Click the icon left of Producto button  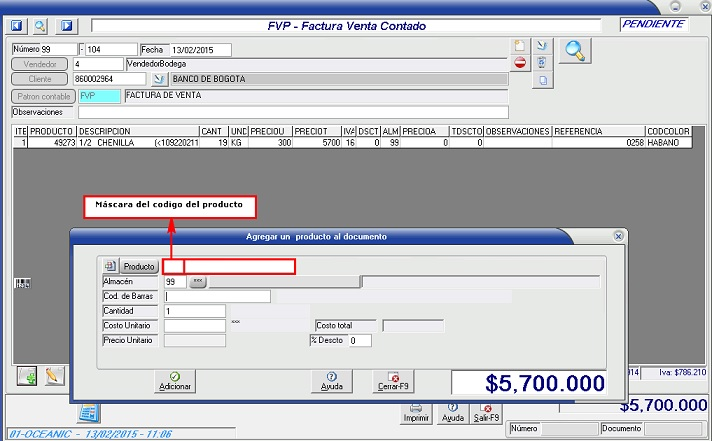(110, 267)
